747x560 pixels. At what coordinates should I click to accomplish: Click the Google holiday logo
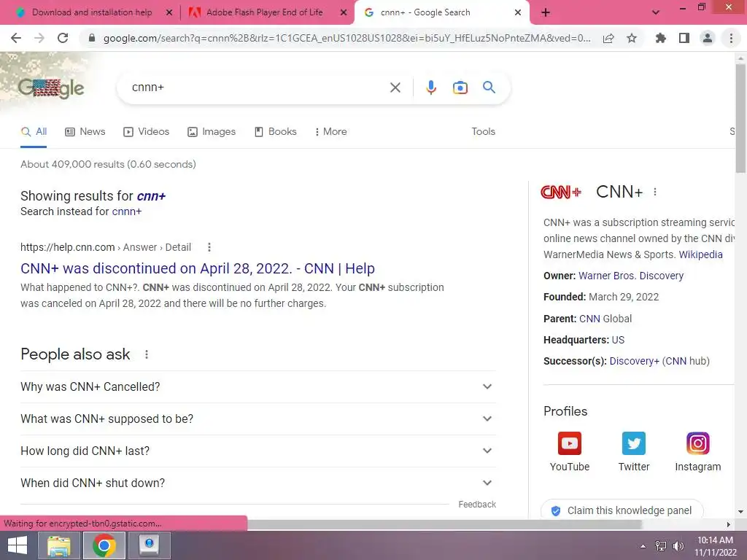51,88
